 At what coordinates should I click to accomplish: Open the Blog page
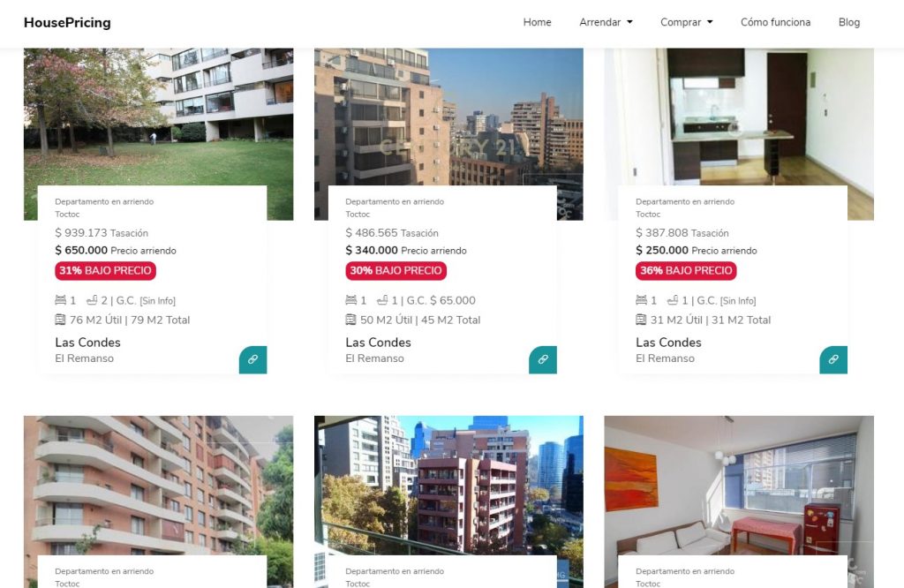pyautogui.click(x=849, y=22)
